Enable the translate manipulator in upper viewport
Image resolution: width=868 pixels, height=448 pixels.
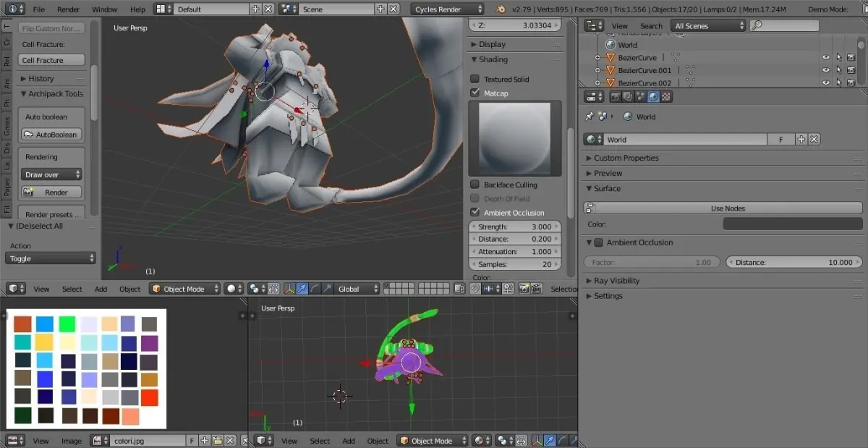(x=302, y=289)
